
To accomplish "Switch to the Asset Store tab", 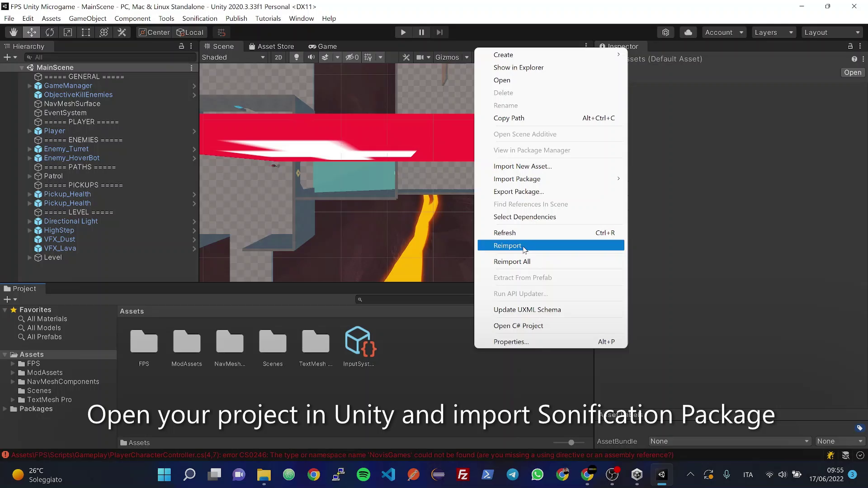I will (272, 46).
